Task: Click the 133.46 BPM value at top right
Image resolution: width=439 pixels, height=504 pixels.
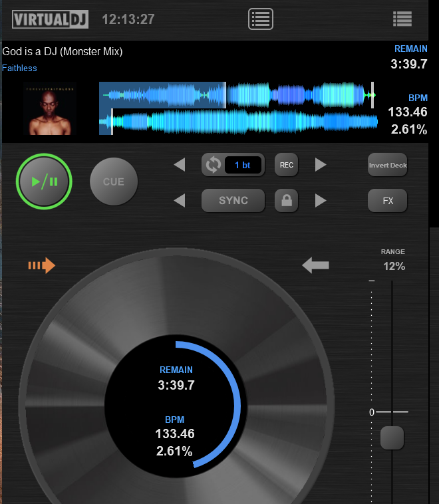Action: [x=408, y=112]
